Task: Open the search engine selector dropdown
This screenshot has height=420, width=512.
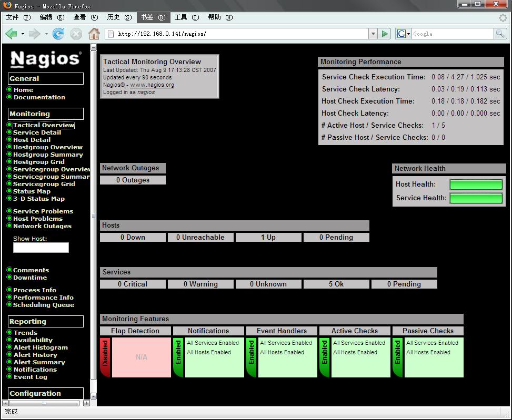Action: click(408, 34)
